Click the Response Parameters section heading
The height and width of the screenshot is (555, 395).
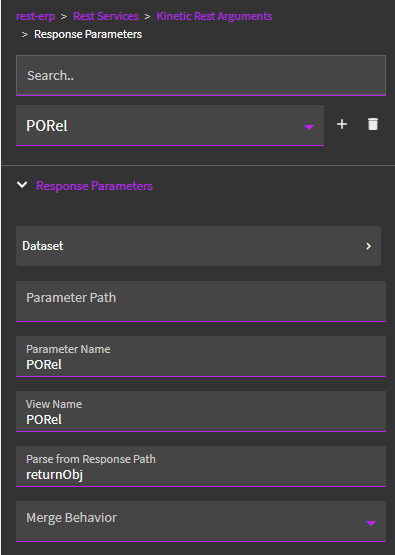pyautogui.click(x=95, y=186)
